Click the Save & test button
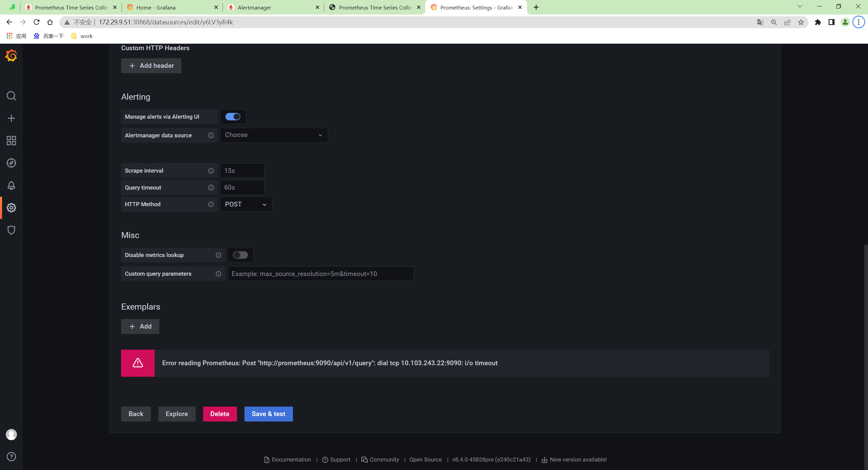This screenshot has width=868, height=470. 268,414
